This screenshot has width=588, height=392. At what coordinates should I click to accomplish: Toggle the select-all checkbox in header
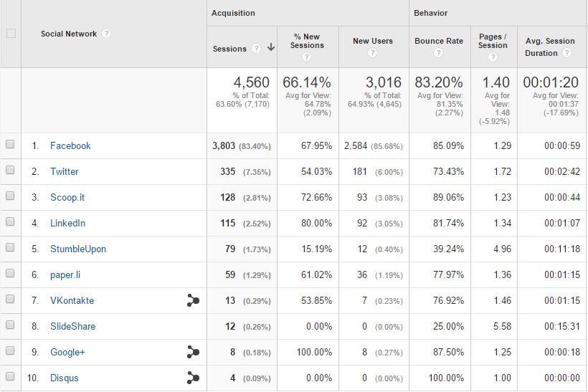pos(11,34)
